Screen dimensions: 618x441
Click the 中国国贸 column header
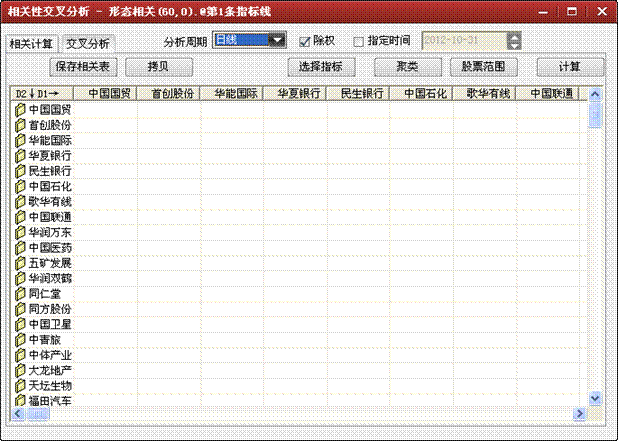click(105, 93)
